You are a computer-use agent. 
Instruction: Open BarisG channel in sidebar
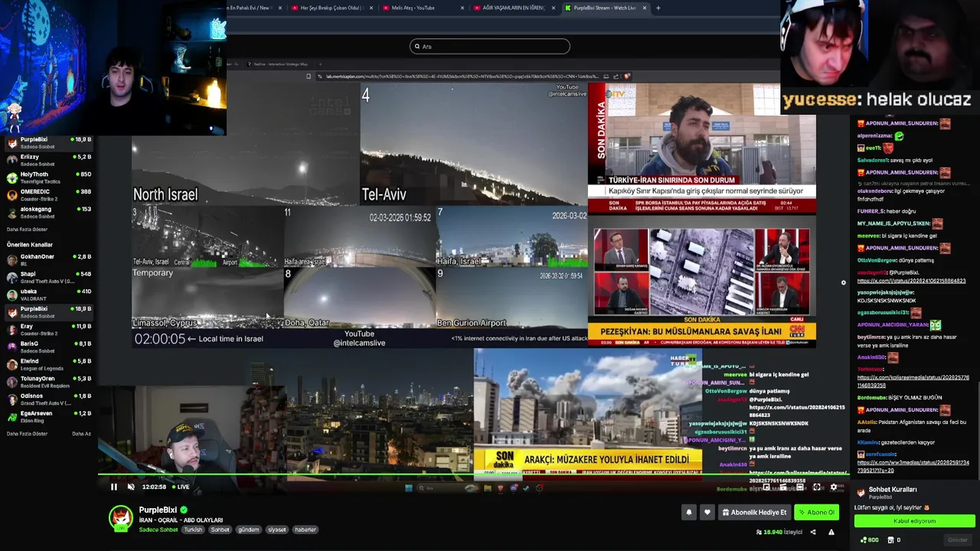(x=49, y=347)
